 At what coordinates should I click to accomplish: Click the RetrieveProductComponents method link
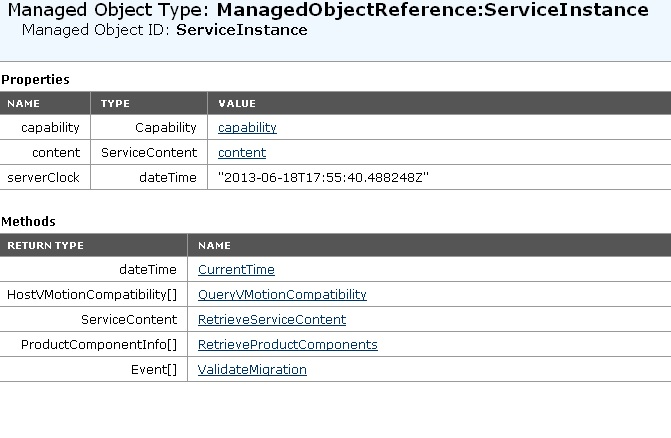288,345
